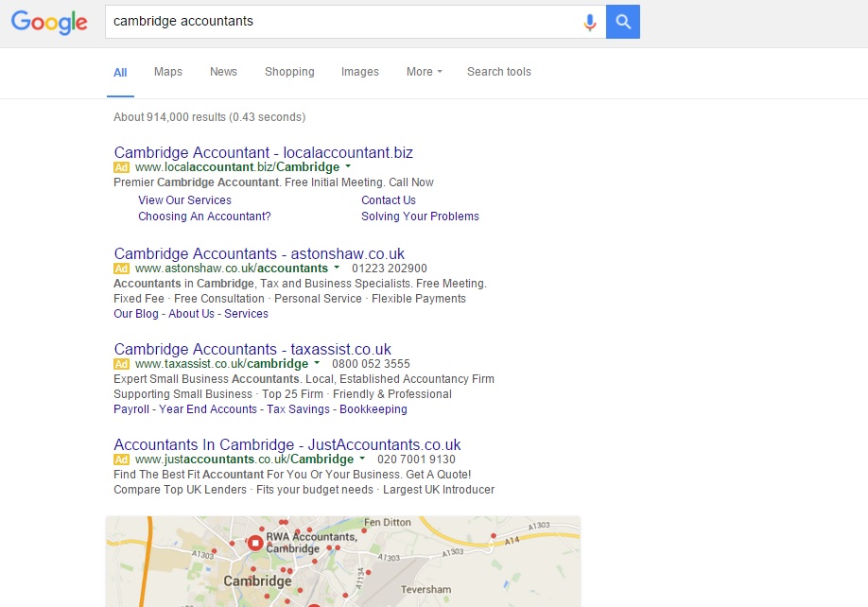Open the dropdown arrow next to localaccountant.biz URL
Image resolution: width=868 pixels, height=607 pixels.
346,166
